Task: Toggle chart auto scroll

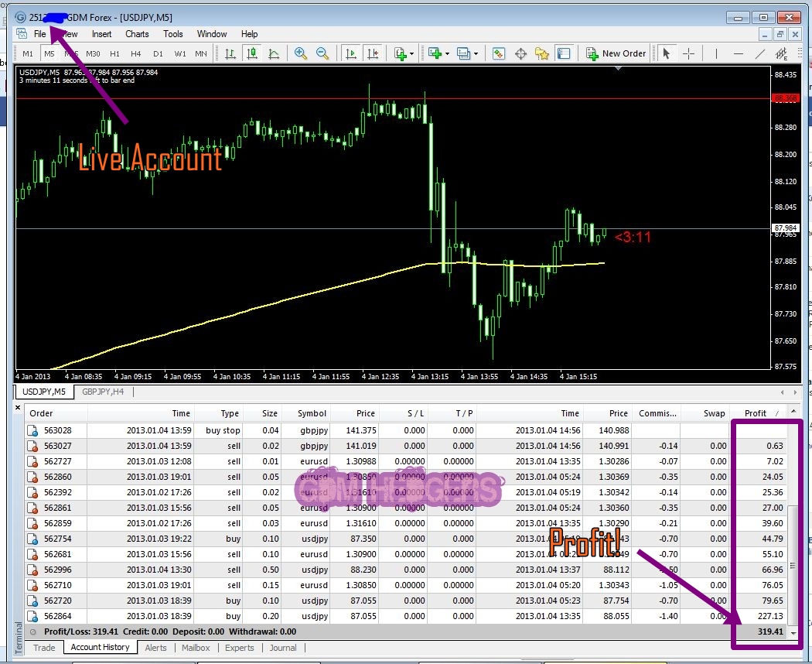Action: [350, 53]
